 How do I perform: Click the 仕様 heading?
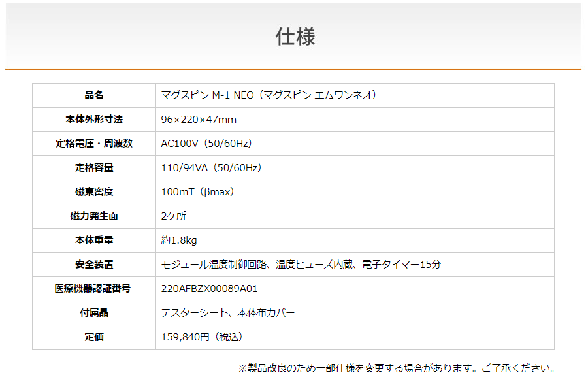[295, 37]
